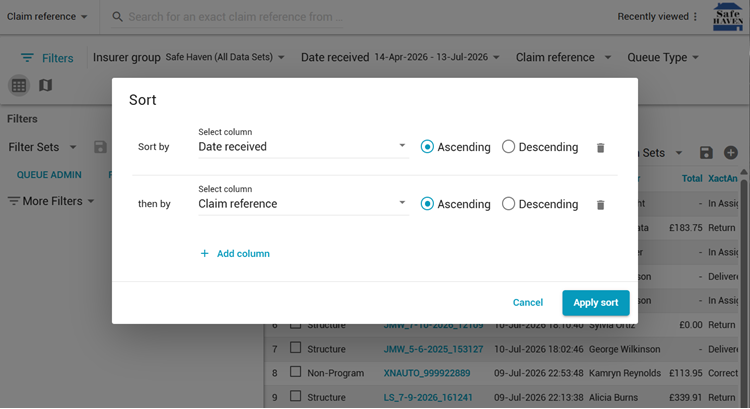
Task: Save the filter set on the left
Action: [x=100, y=147]
